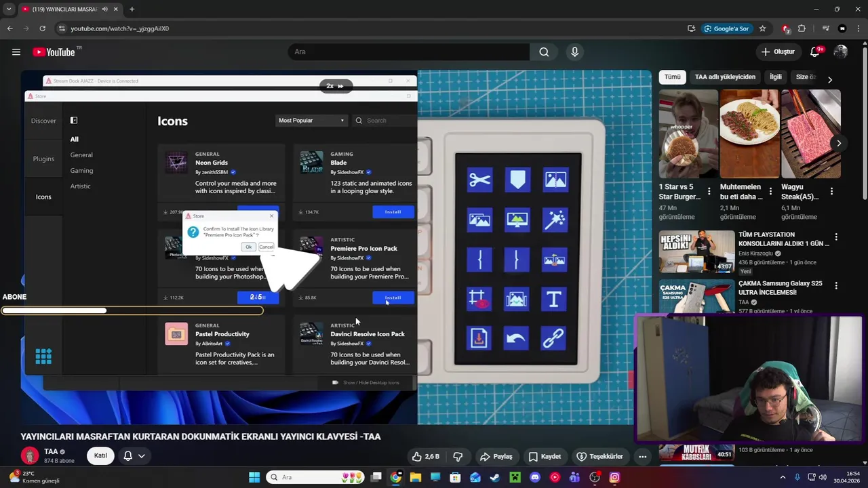Go back one page in Chrome
The height and width of the screenshot is (488, 868).
[x=10, y=28]
